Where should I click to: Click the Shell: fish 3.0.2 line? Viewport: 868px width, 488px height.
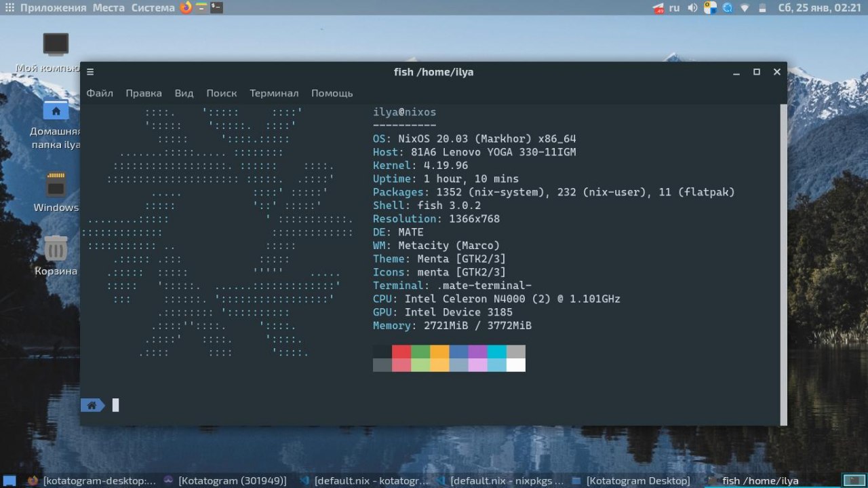(427, 206)
